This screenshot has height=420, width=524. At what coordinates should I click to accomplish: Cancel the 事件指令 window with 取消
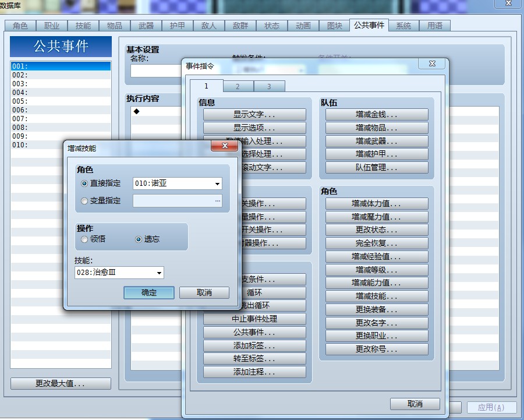[x=415, y=404]
